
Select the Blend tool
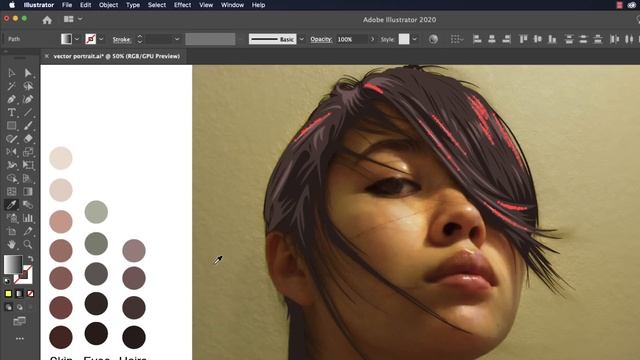point(28,204)
